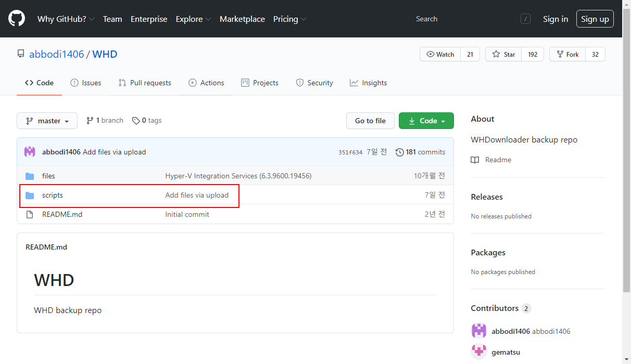
Task: Open the Marketplace link
Action: [242, 19]
